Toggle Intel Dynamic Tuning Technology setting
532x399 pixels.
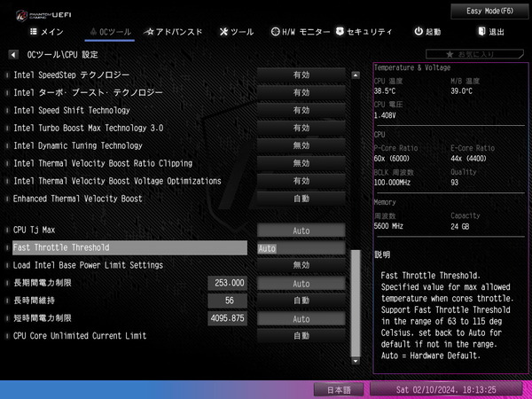coord(301,145)
